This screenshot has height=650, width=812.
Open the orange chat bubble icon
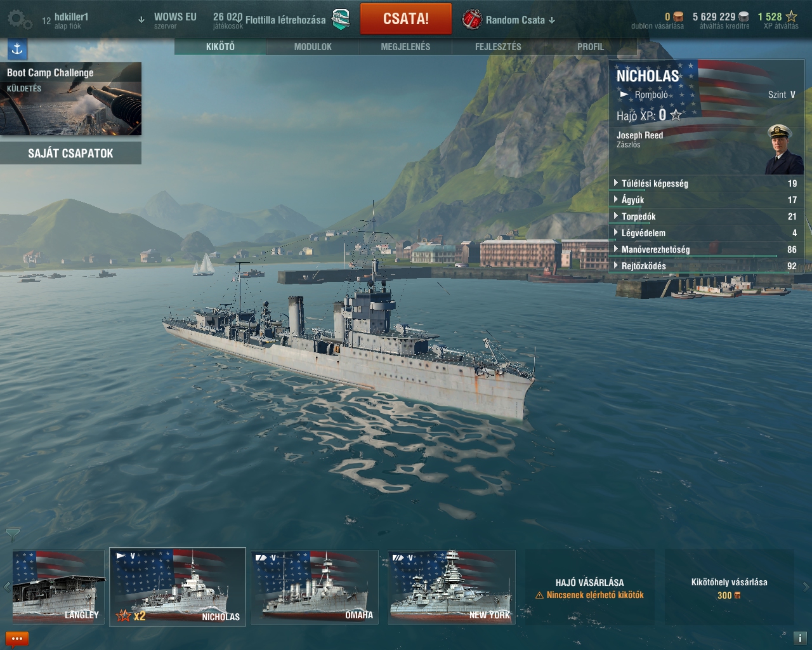(x=17, y=639)
